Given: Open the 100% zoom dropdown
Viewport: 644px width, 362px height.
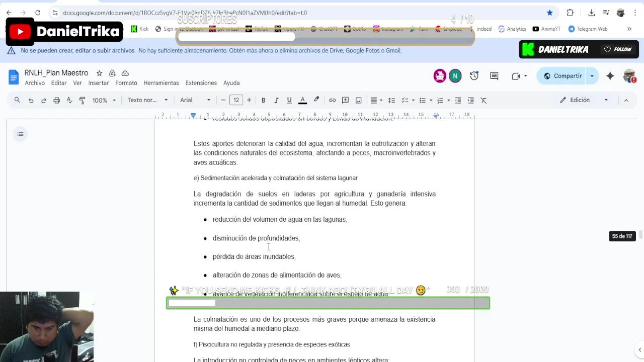Looking at the screenshot, I should [x=104, y=100].
